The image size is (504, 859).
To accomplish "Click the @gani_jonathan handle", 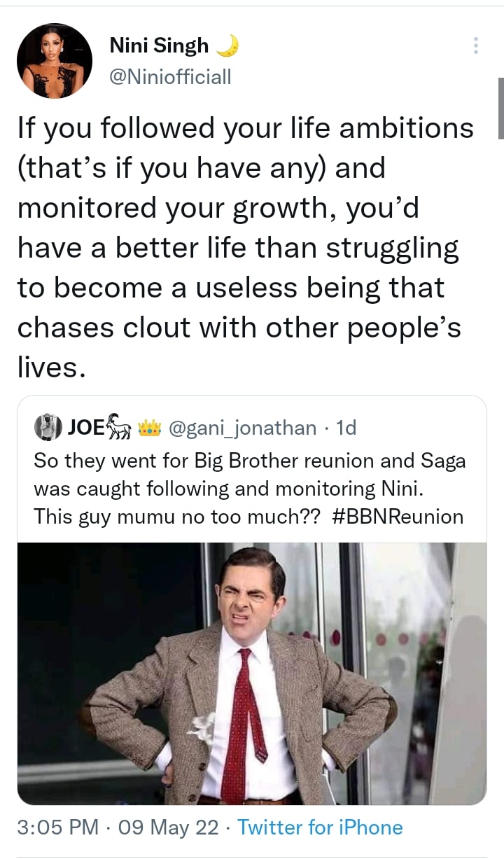I will tap(244, 427).
